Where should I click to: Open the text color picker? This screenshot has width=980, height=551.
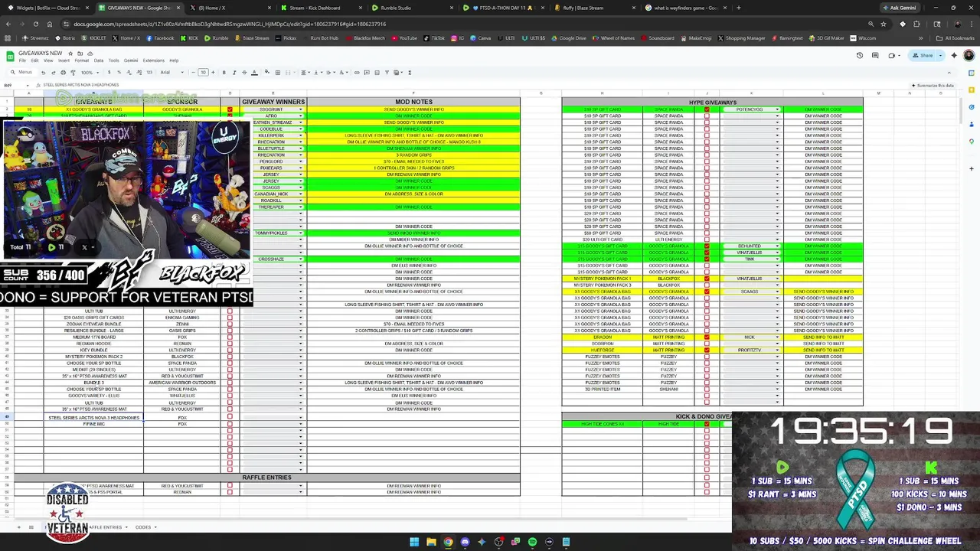pos(254,73)
